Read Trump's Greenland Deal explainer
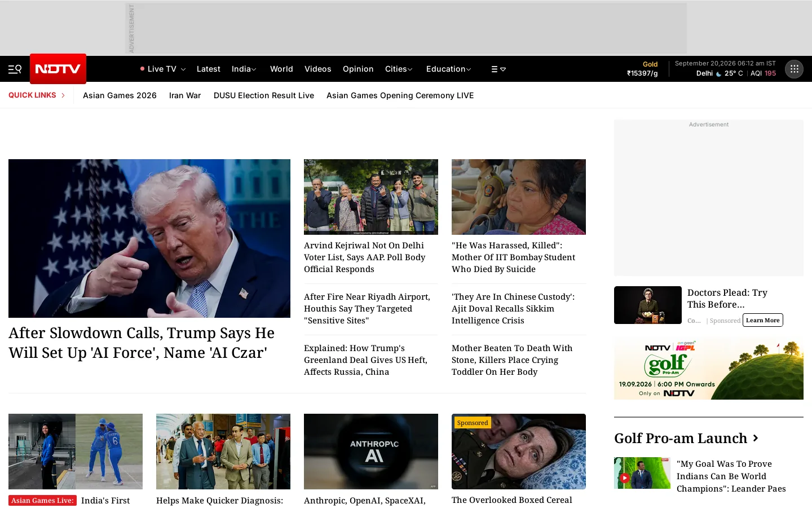The width and height of the screenshot is (812, 508). coord(365,360)
